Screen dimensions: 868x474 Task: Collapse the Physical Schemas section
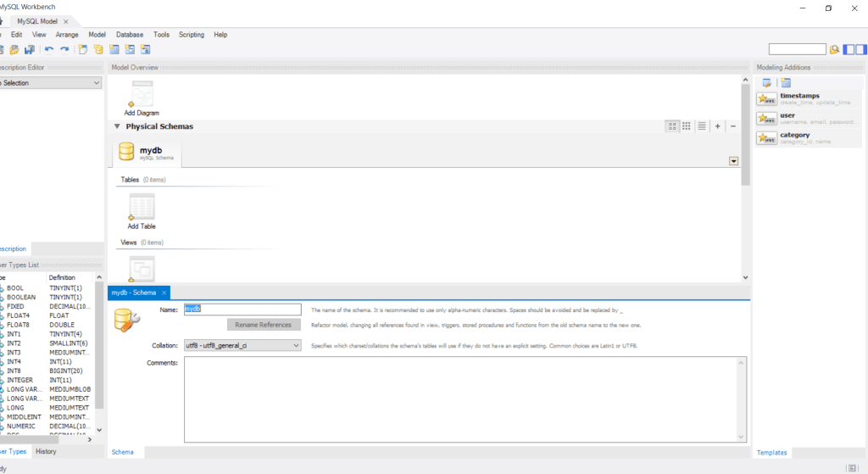click(117, 126)
